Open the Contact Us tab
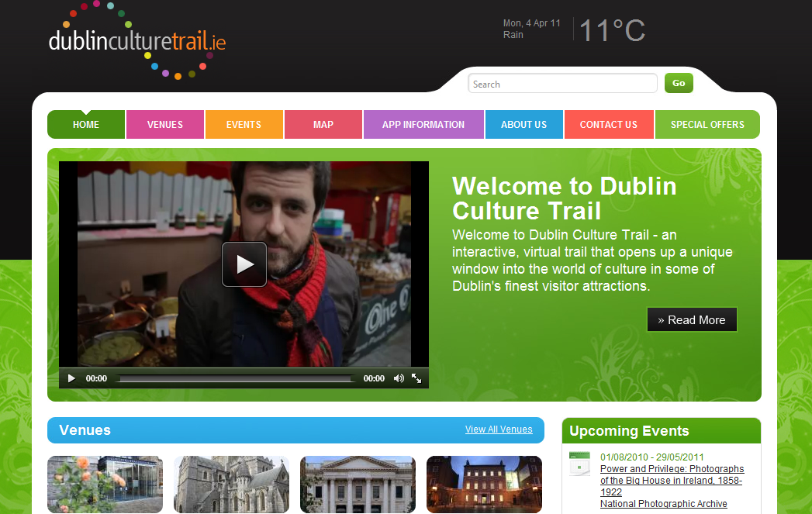The height and width of the screenshot is (514, 812). (x=609, y=125)
